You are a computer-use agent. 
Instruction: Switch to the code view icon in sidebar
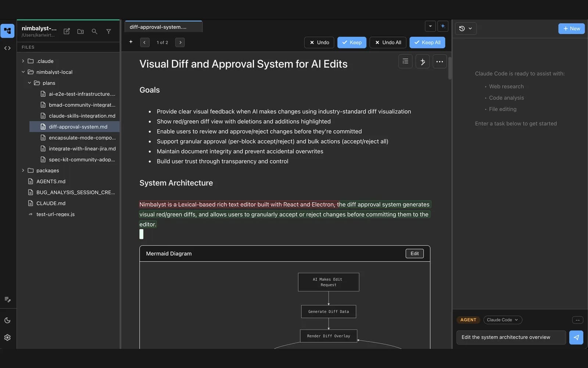click(7, 48)
